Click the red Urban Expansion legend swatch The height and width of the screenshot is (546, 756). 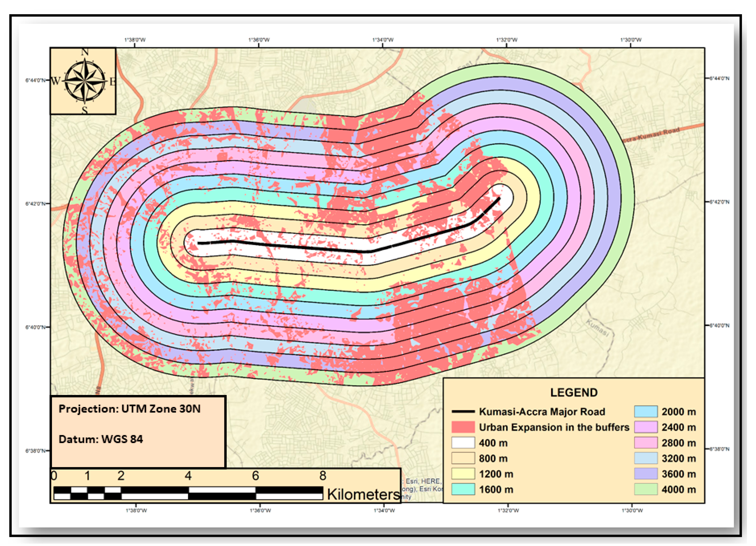pyautogui.click(x=464, y=427)
